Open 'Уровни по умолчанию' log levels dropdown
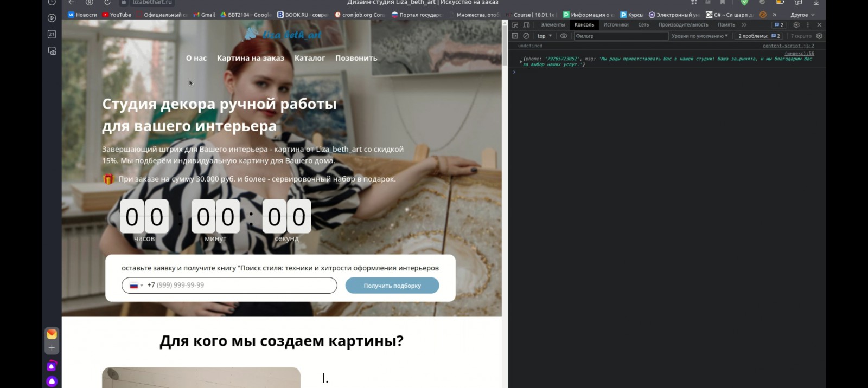This screenshot has height=388, width=868. click(x=699, y=36)
